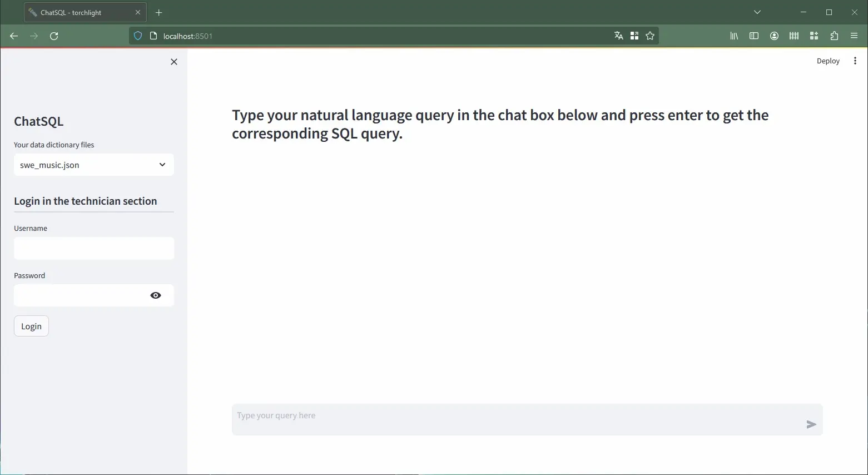Show the library bookshelf icon
Screen dimensions: 868x475
734,36
